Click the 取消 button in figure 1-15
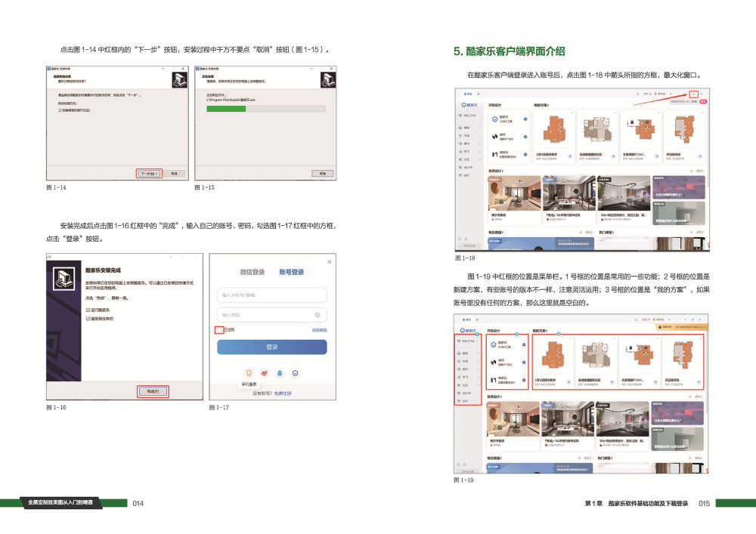The width and height of the screenshot is (756, 534). [323, 174]
